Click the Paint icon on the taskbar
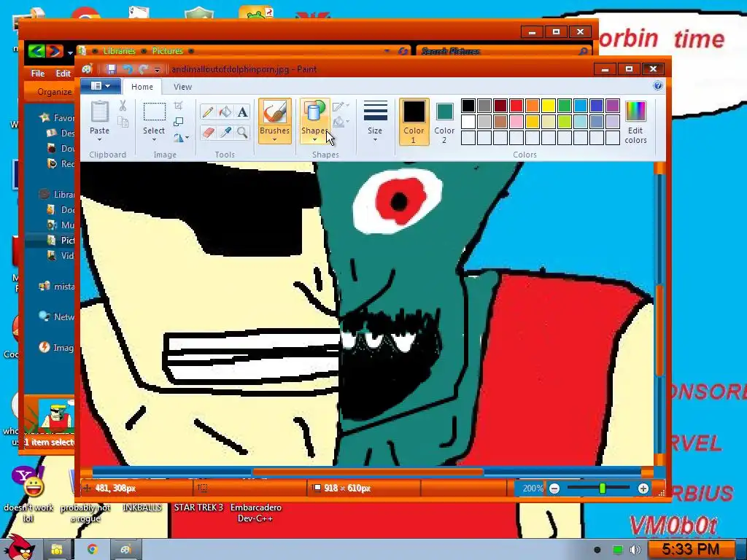The width and height of the screenshot is (747, 560). pyautogui.click(x=125, y=550)
